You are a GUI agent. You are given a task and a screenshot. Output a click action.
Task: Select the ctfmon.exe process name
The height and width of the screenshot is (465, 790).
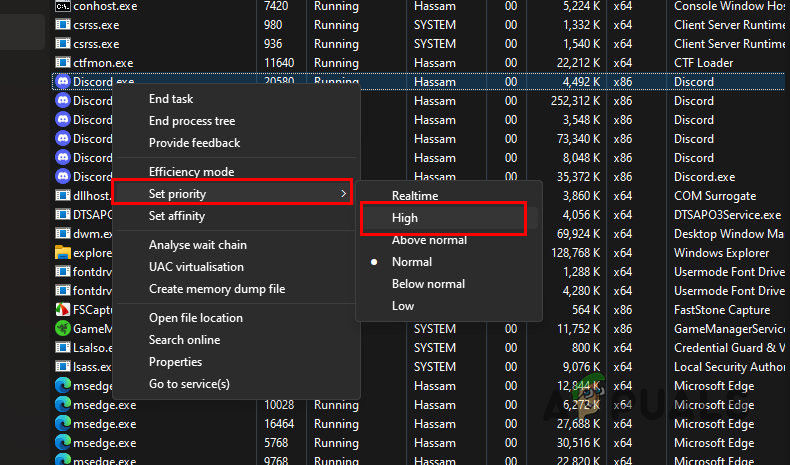[x=103, y=63]
